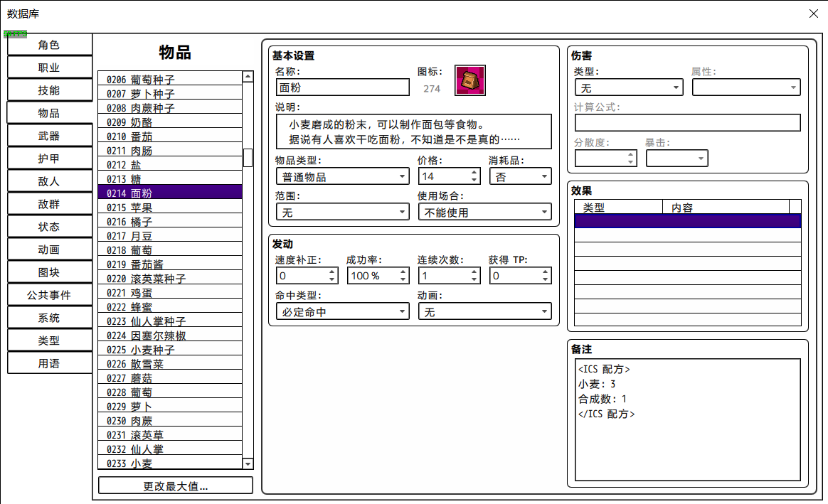This screenshot has height=504, width=828.
Task: Open the 动画 dropdown in 发动
Action: [484, 311]
